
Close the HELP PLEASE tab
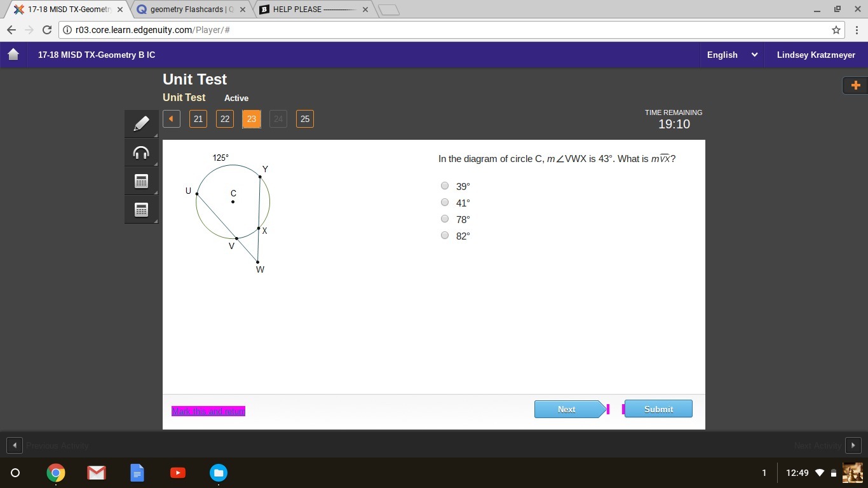(x=365, y=10)
